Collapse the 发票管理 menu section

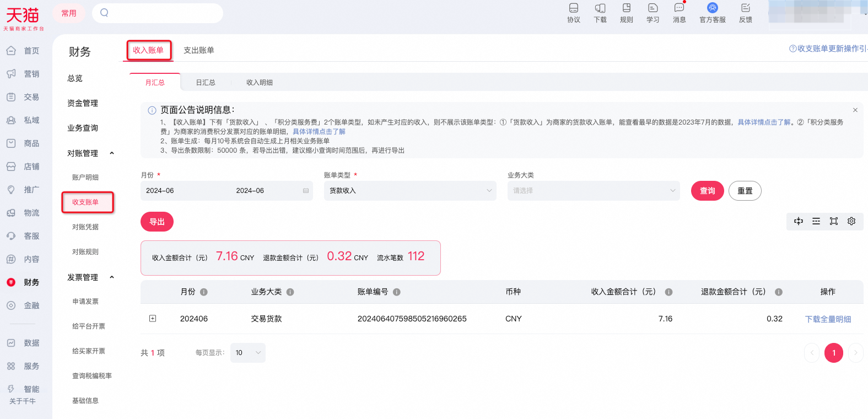[x=112, y=277]
